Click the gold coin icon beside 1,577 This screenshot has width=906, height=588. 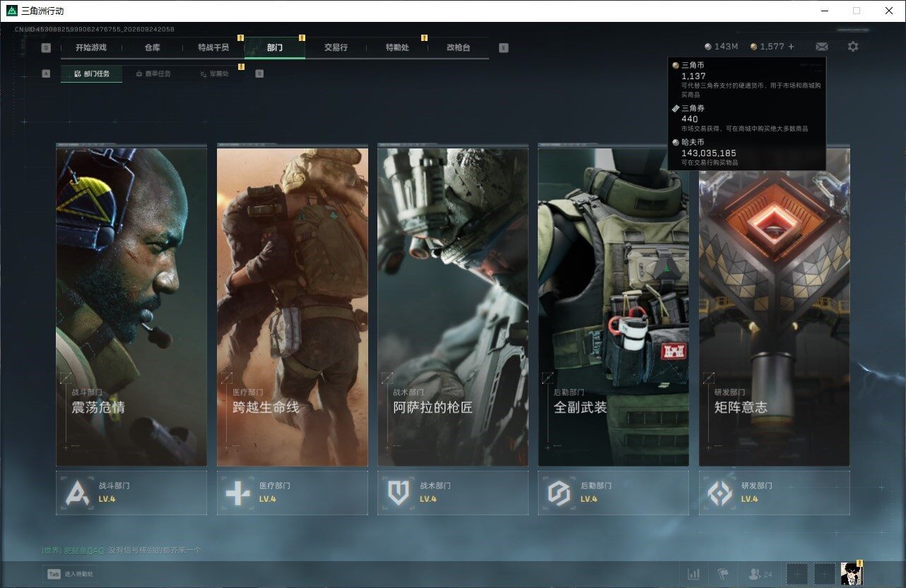(x=754, y=47)
